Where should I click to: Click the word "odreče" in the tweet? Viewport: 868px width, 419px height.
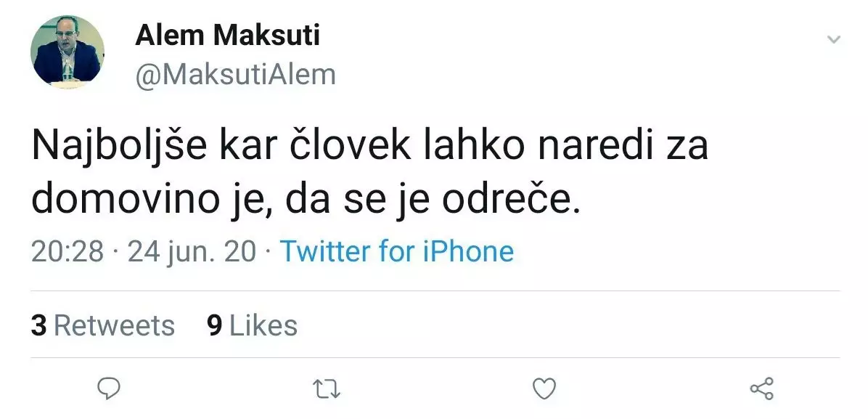(x=522, y=199)
